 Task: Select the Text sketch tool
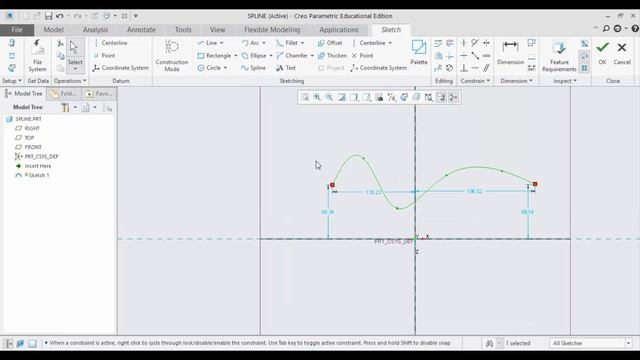[286, 68]
